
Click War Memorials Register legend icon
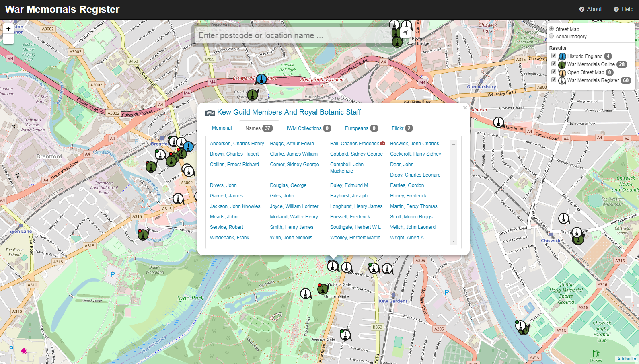point(562,80)
